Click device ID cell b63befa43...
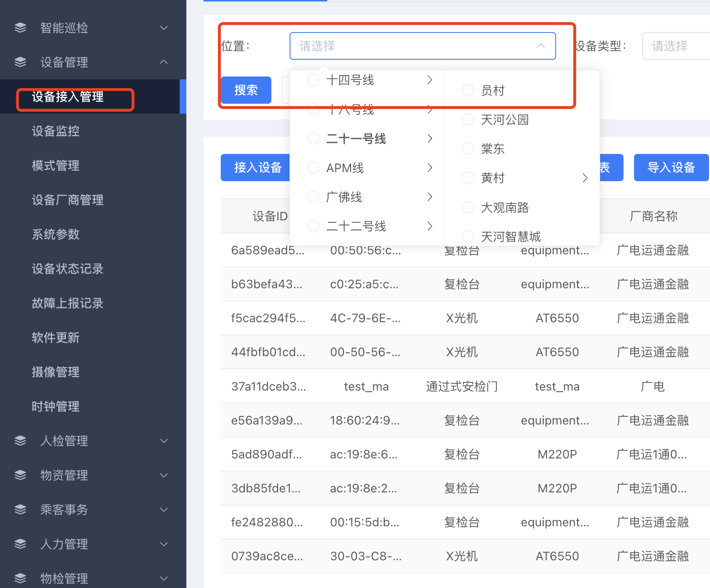Image resolution: width=710 pixels, height=588 pixels. click(x=267, y=284)
